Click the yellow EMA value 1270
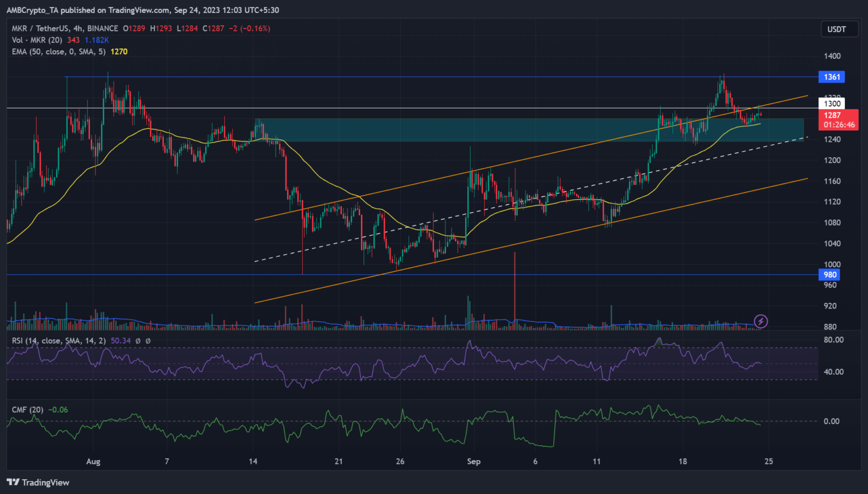Image resolution: width=868 pixels, height=494 pixels. click(x=119, y=51)
